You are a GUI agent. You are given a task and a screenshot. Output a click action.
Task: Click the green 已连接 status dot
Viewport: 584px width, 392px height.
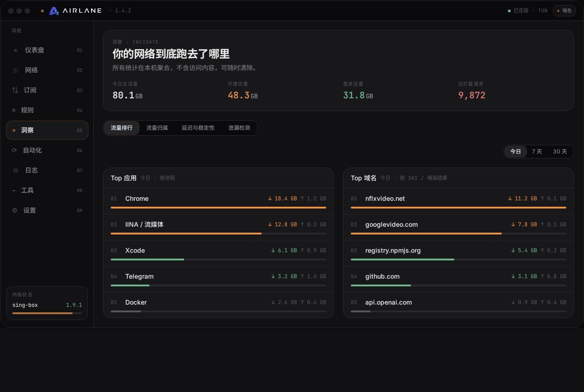[509, 10]
